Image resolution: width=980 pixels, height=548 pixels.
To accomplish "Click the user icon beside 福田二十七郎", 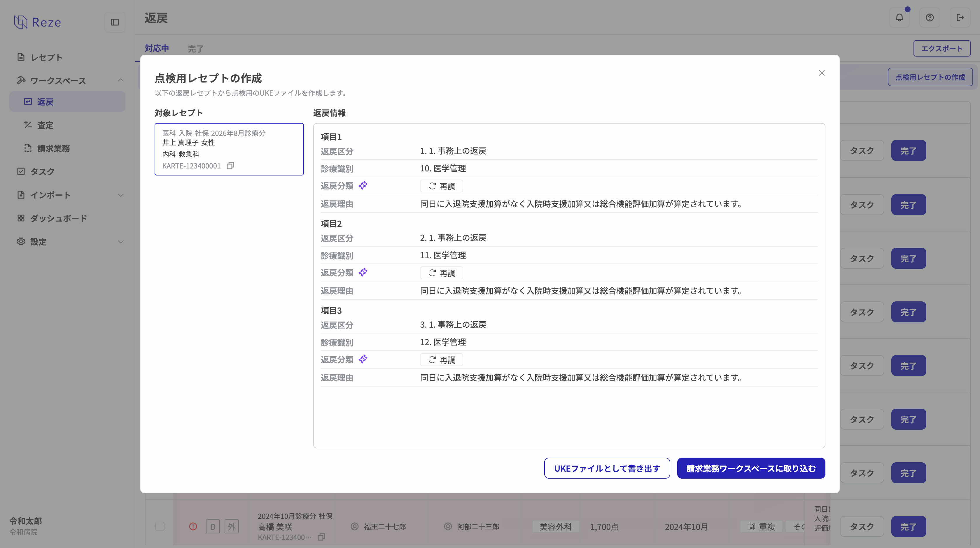I will coord(355,526).
